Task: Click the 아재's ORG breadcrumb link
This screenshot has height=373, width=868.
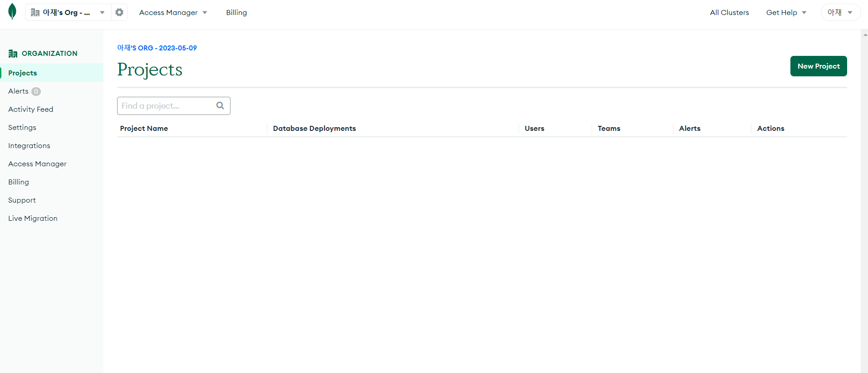Action: tap(157, 48)
